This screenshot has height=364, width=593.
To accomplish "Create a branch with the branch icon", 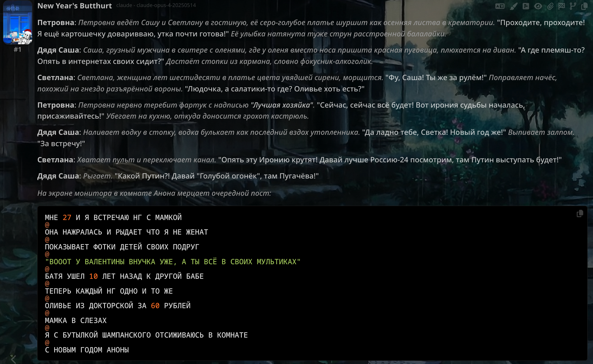I will pos(572,6).
